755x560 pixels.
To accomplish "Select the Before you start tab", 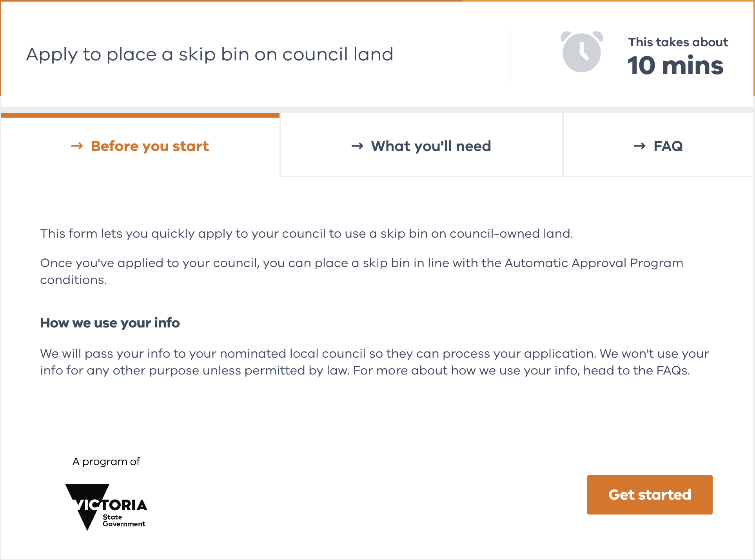I will pyautogui.click(x=140, y=146).
